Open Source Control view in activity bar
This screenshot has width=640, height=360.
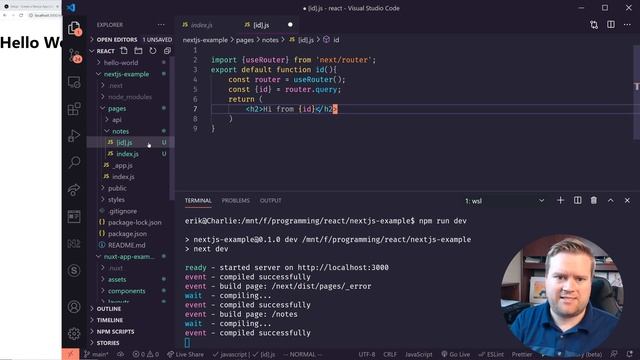[x=74, y=56]
